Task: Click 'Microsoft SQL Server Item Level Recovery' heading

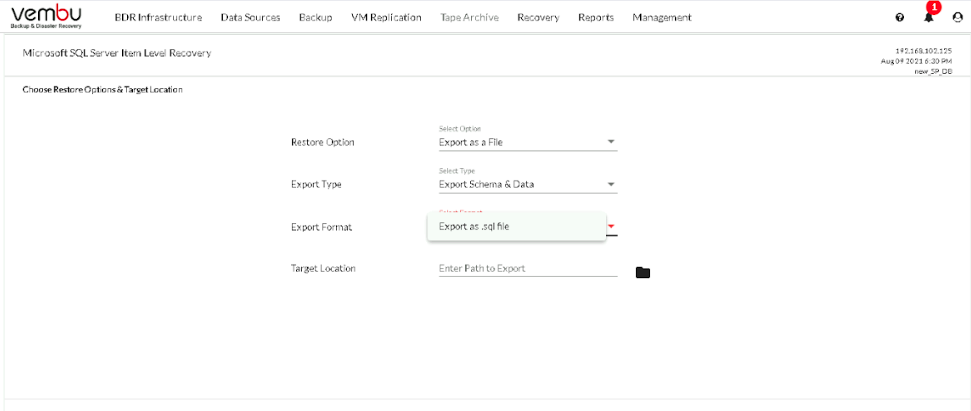Action: pyautogui.click(x=117, y=53)
